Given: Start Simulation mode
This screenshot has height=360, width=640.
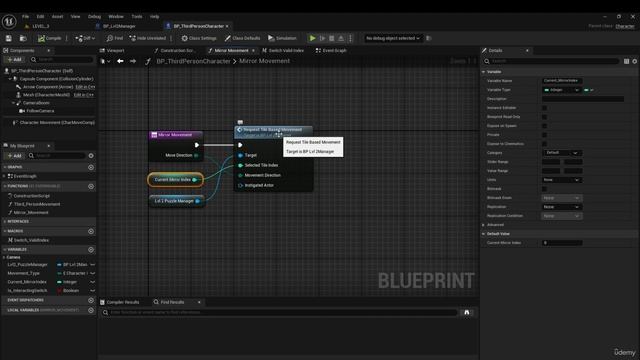Looking at the screenshot, I should tap(282, 38).
